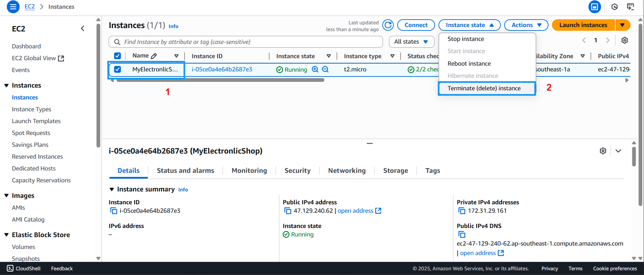The height and width of the screenshot is (275, 644).
Task: Click the Connect button
Action: coord(416,25)
